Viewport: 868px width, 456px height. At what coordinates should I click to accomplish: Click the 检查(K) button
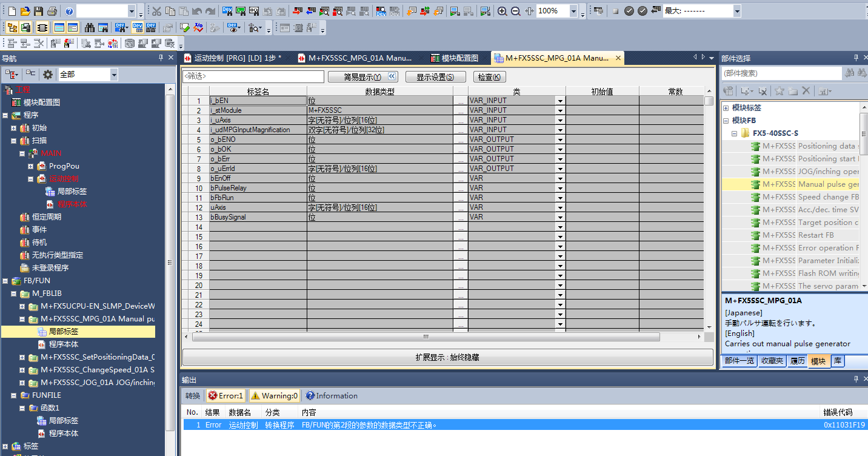point(489,77)
